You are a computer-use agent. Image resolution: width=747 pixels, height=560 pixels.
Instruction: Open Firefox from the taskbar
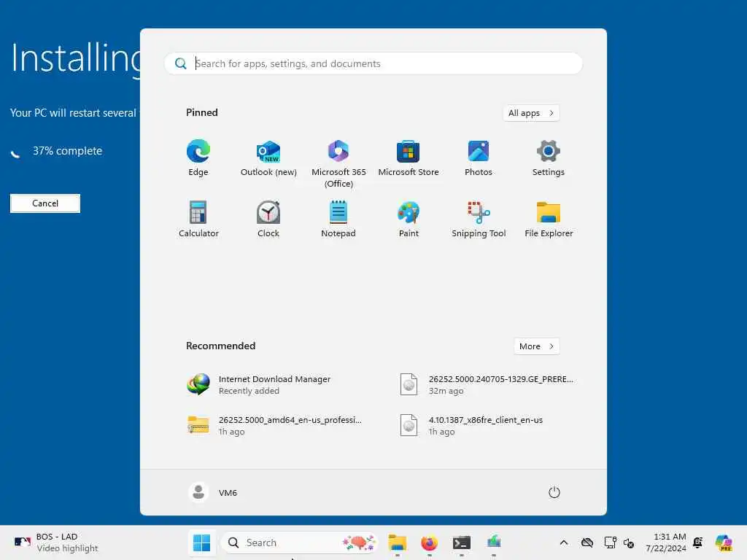(429, 542)
